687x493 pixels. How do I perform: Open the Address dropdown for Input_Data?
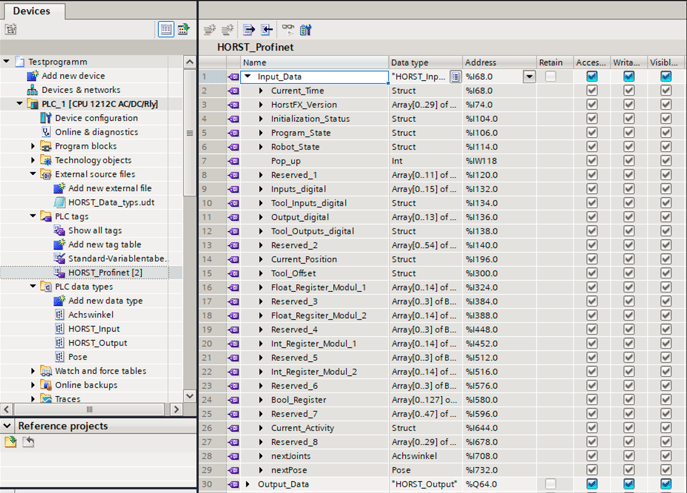pyautogui.click(x=529, y=76)
